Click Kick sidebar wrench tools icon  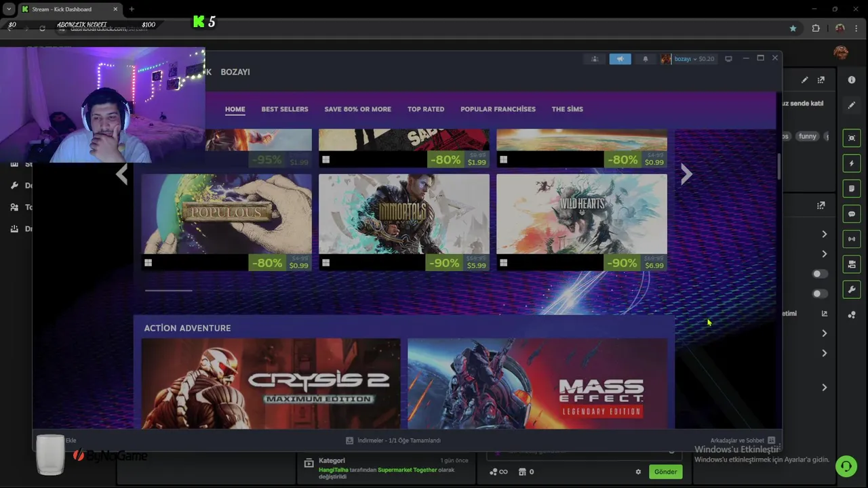[852, 289]
